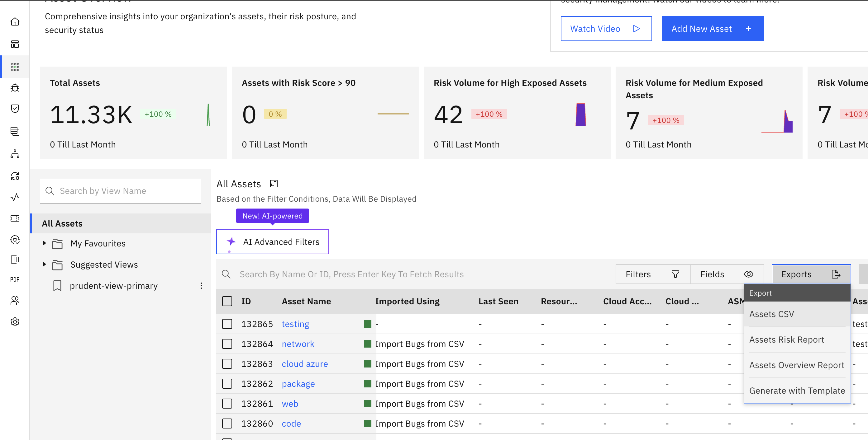The width and height of the screenshot is (868, 440).
Task: Click the activity pulse sidebar icon
Action: click(x=15, y=197)
